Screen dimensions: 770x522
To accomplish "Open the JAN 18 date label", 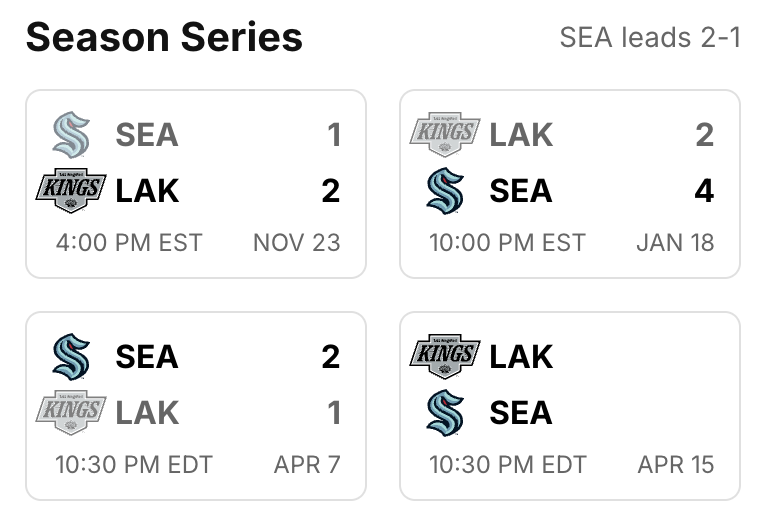I will [675, 243].
